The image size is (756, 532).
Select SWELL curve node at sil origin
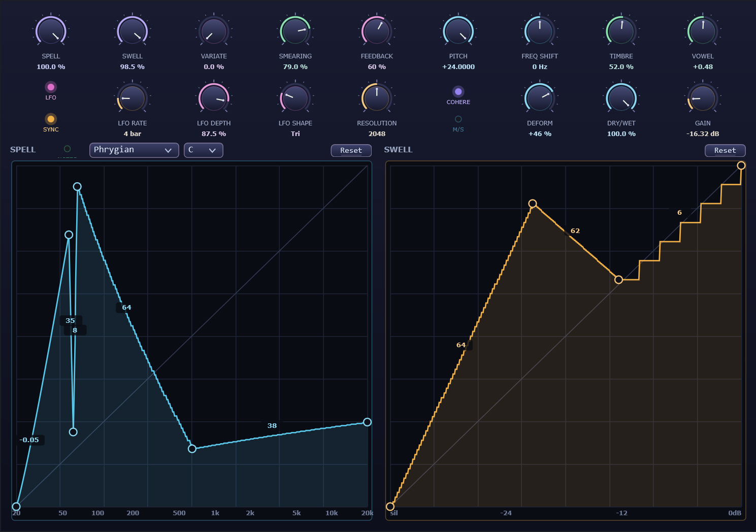[390, 507]
